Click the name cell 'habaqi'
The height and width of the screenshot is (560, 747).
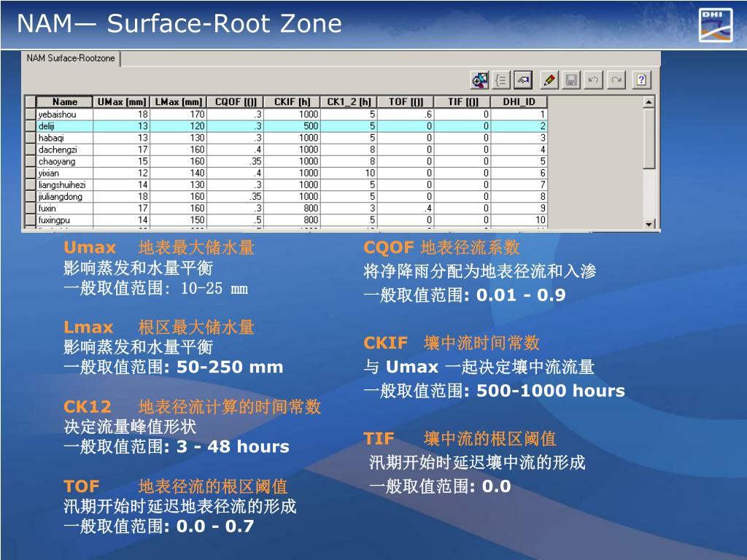click(x=64, y=138)
